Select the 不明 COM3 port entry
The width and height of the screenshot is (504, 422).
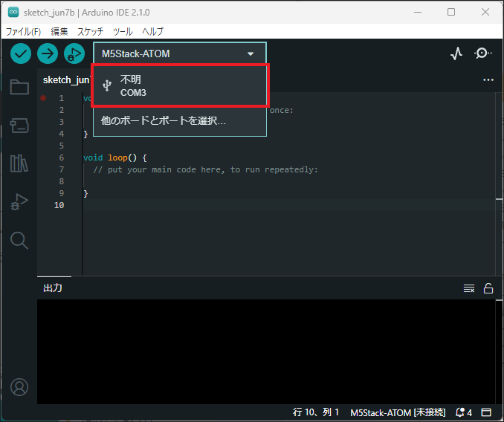click(180, 85)
